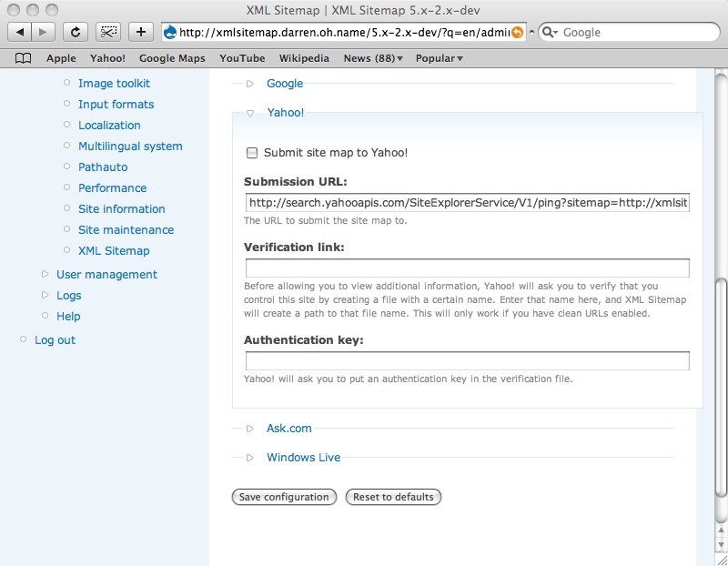Open the web clip scissors tool
Viewport: 728px width, 566px height.
coord(108,32)
